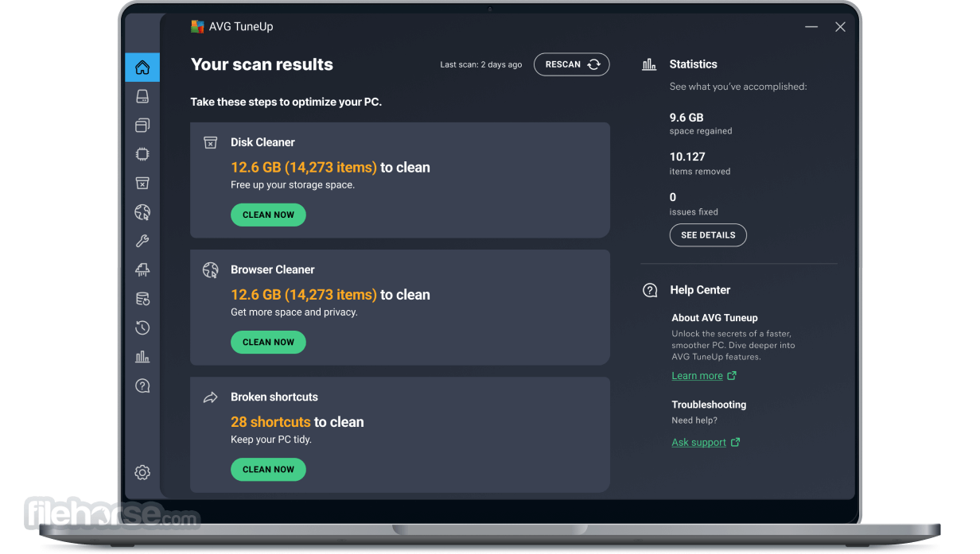Viewport: 980px width, 554px height.
Task: Open the question mark help sidebar icon
Action: 142,385
